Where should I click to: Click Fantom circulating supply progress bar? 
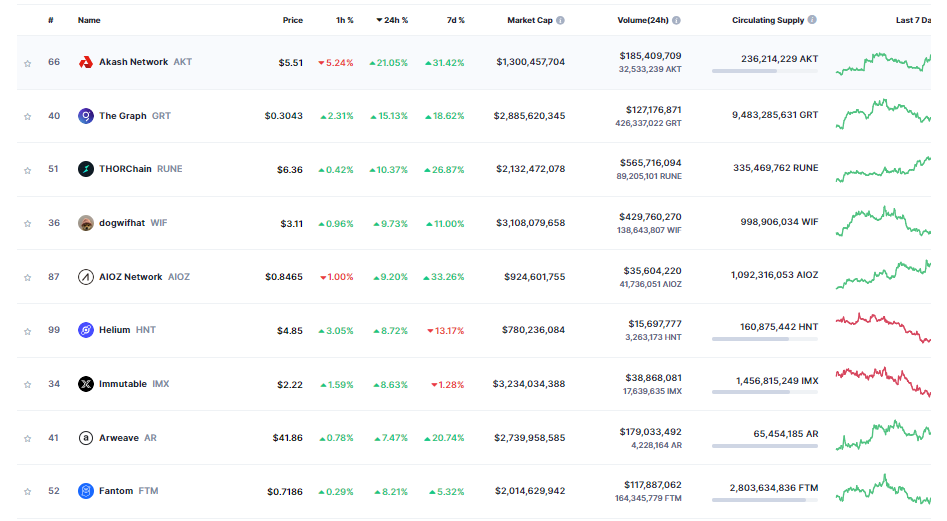[765, 500]
